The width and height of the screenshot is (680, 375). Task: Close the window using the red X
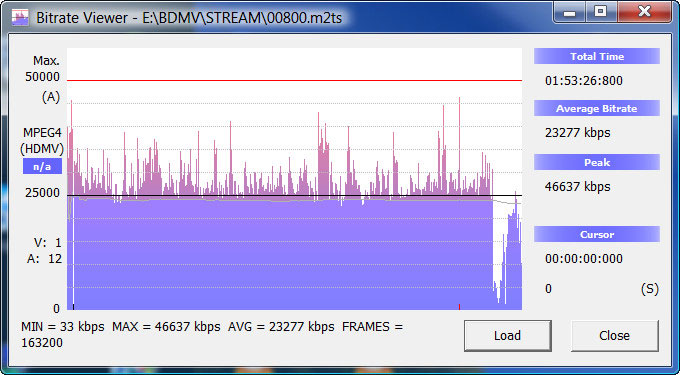[x=644, y=12]
